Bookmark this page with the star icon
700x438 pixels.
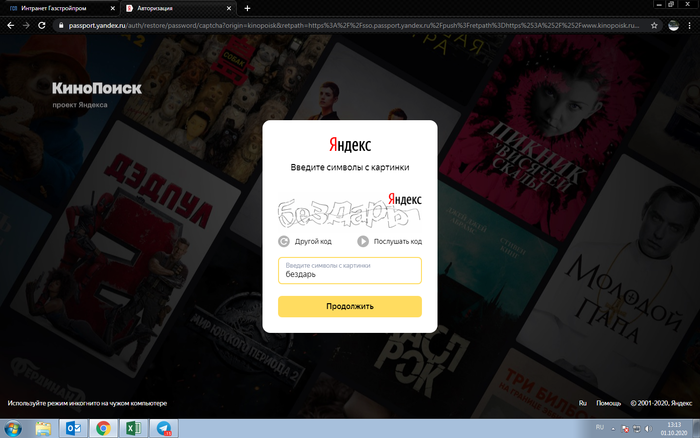[654, 24]
